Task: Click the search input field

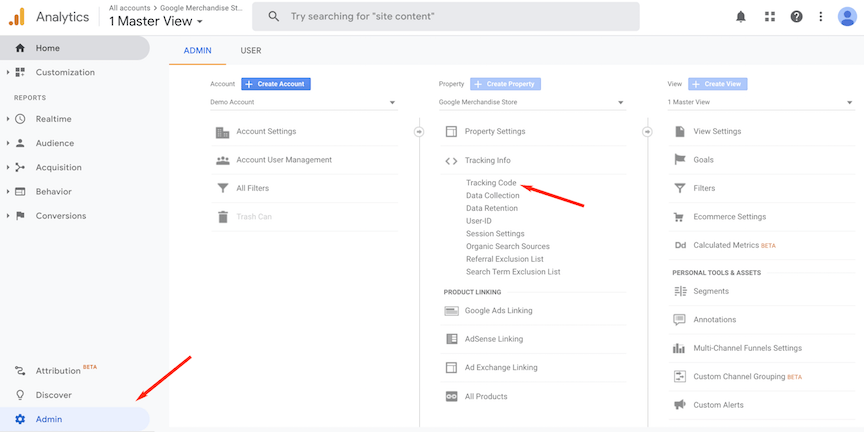Action: click(x=446, y=17)
